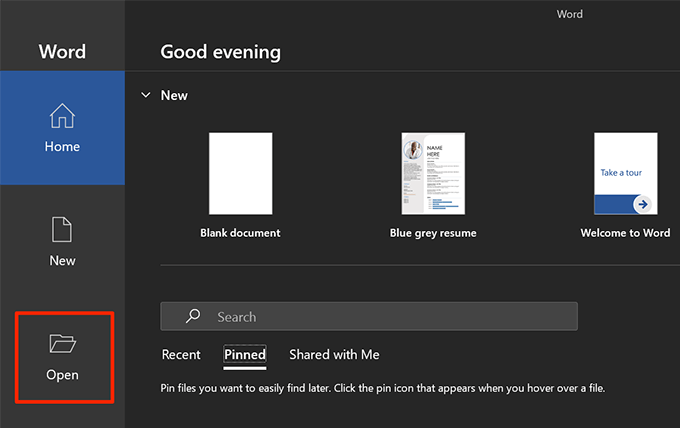Show the Shared with Me tab
This screenshot has height=428, width=680.
pyautogui.click(x=334, y=354)
